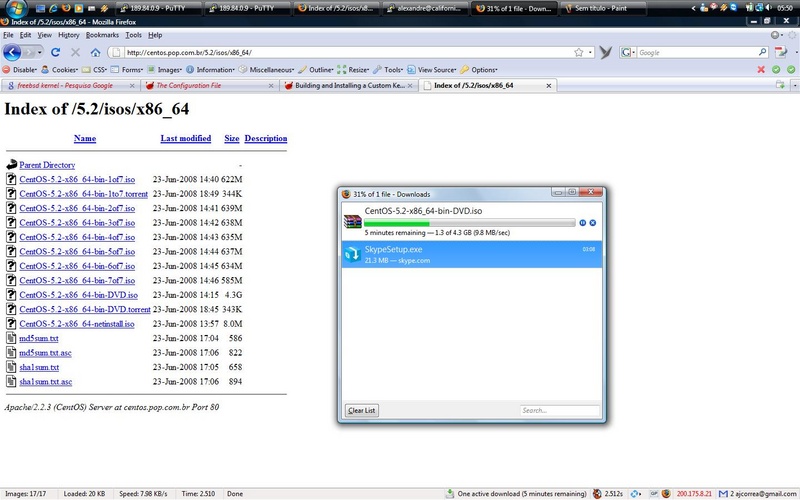The image size is (800, 500).
Task: Switch to 'freebsd kernel - Pesquisa Google' tab
Action: click(69, 86)
